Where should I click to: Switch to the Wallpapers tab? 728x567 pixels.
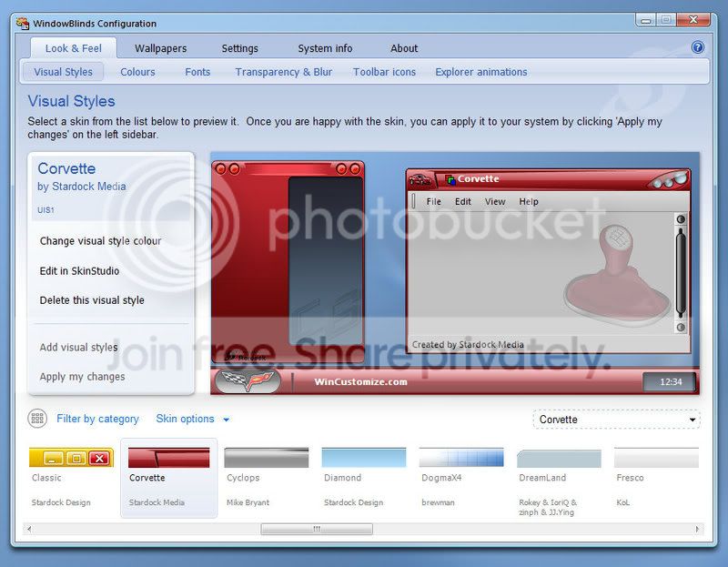pyautogui.click(x=161, y=48)
